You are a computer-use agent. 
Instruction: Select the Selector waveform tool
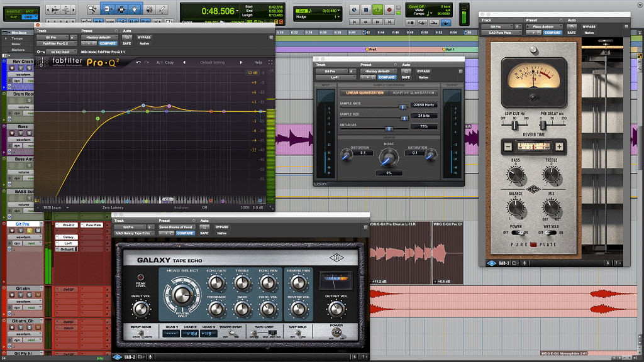click(x=121, y=9)
